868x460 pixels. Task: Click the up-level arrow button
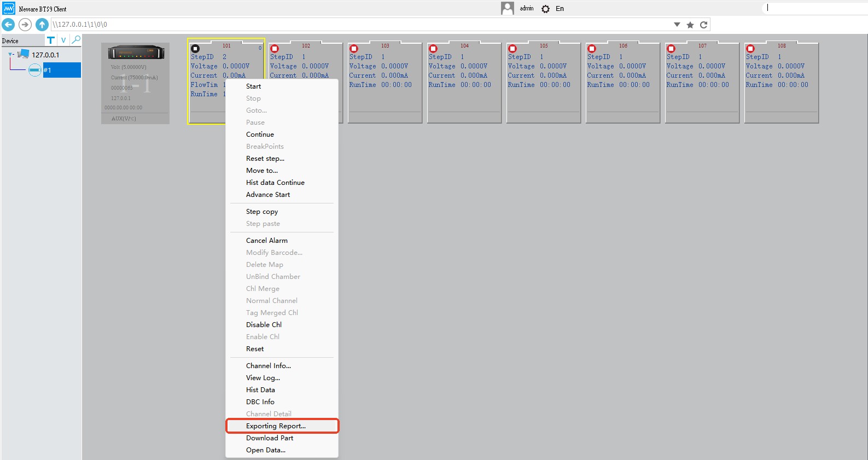[x=42, y=25]
